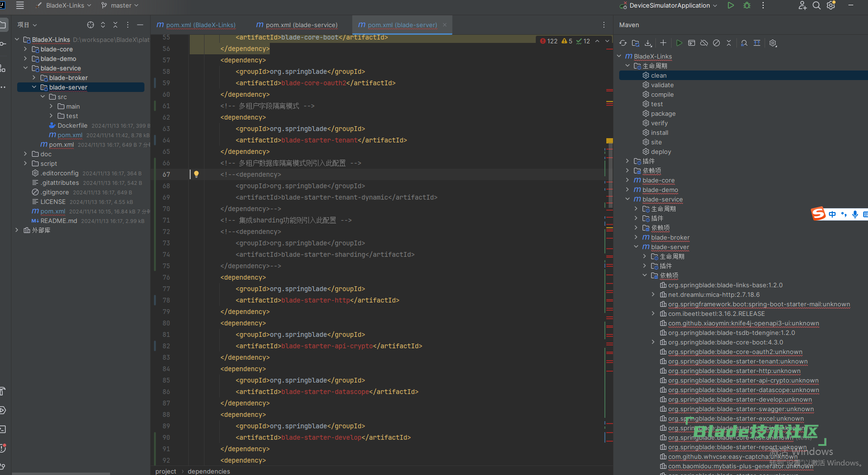The image size is (868, 475).
Task: Collapse 生命周期 under BladeX-Links in Maven
Action: tap(628, 66)
